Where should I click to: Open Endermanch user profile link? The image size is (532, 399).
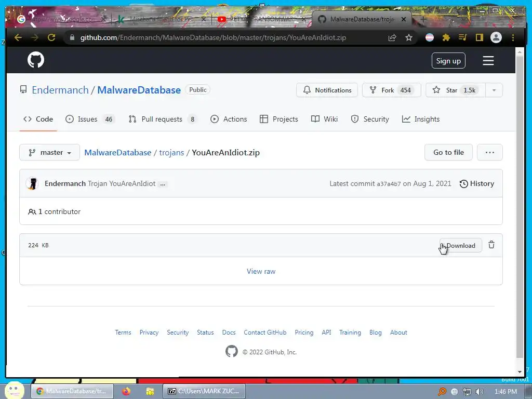(x=60, y=90)
